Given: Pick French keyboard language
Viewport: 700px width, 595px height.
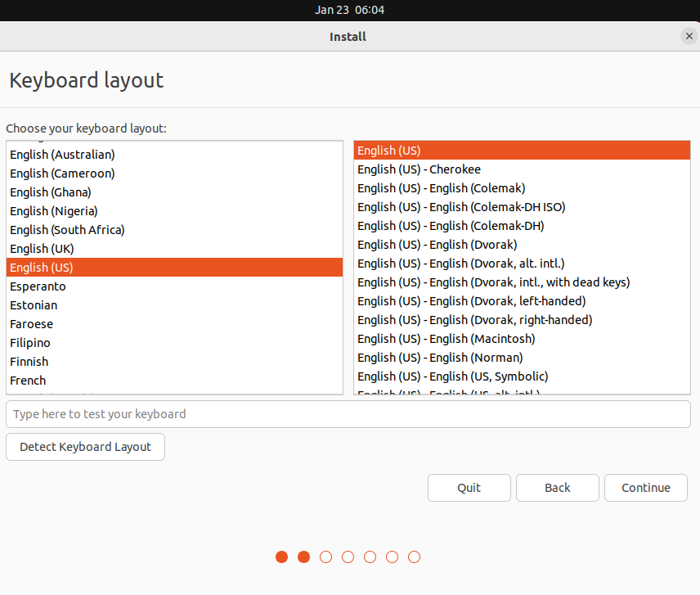Looking at the screenshot, I should (x=28, y=381).
